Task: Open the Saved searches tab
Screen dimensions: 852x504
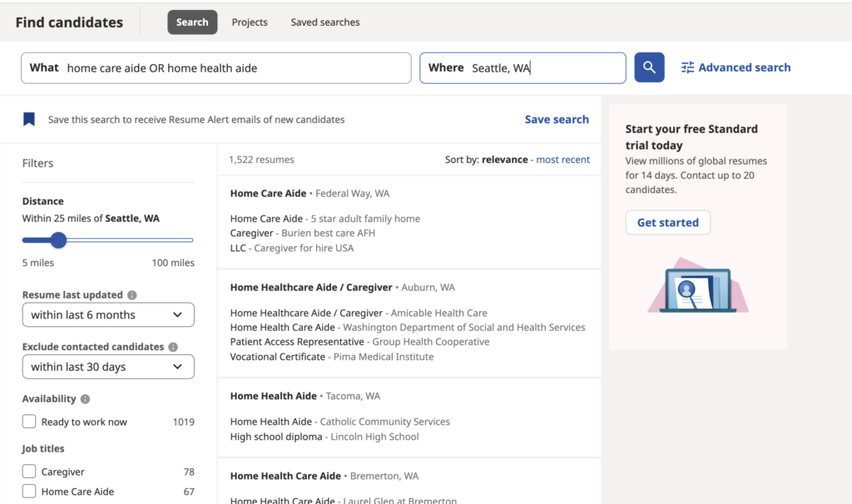Action: [x=324, y=22]
